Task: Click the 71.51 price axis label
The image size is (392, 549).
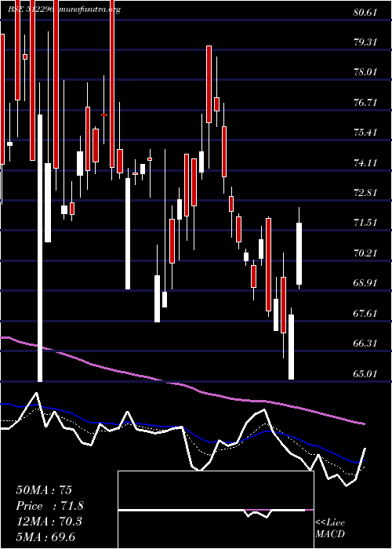Action: tap(365, 223)
